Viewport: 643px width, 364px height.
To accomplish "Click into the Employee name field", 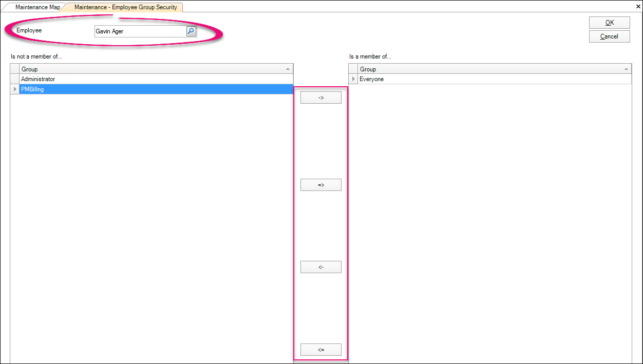I will [140, 31].
